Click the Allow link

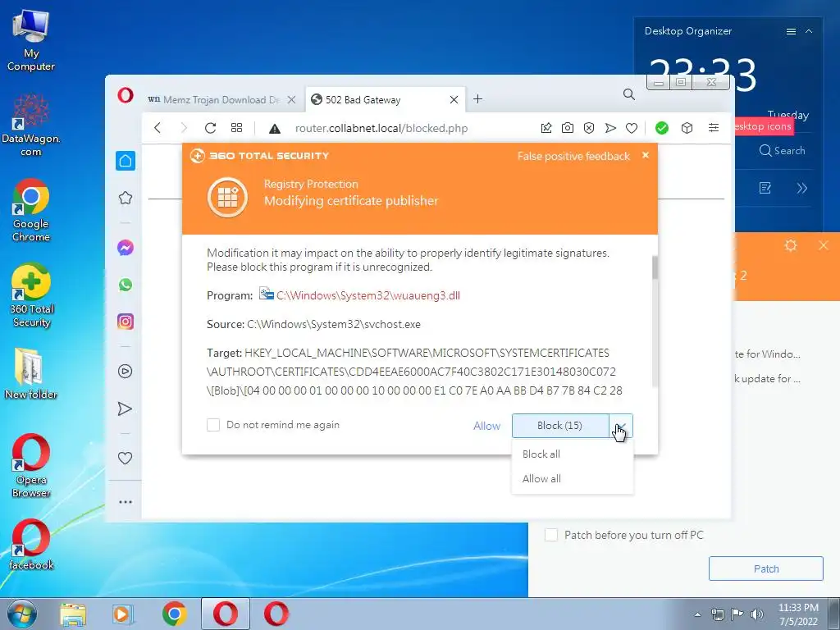click(x=486, y=426)
